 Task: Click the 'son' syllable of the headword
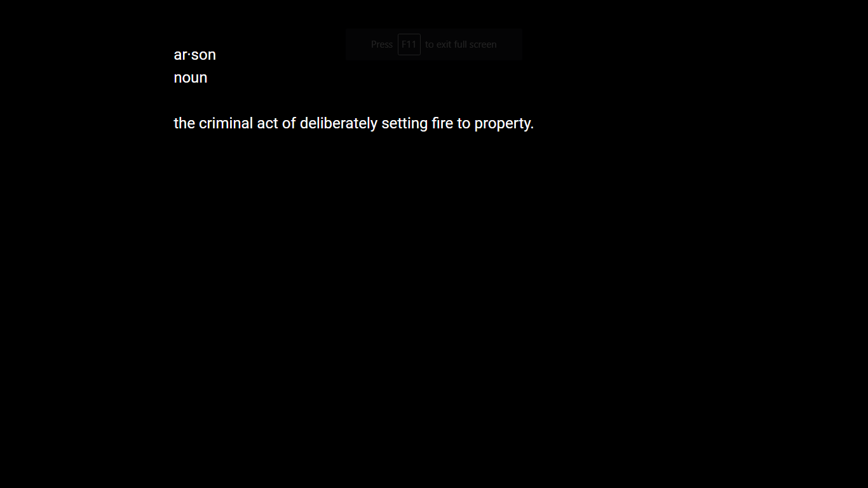coord(204,55)
